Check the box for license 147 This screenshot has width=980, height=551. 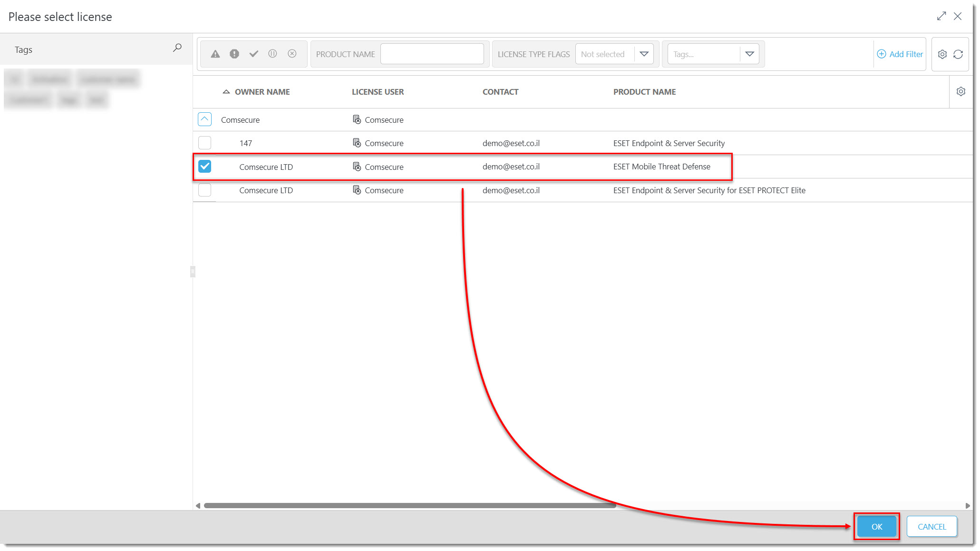pyautogui.click(x=204, y=143)
